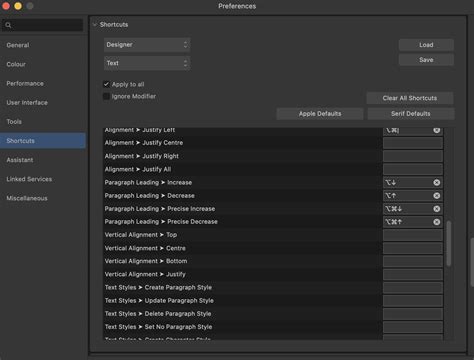This screenshot has width=474, height=360.
Task: Open the Assistant preferences section
Action: [20, 160]
